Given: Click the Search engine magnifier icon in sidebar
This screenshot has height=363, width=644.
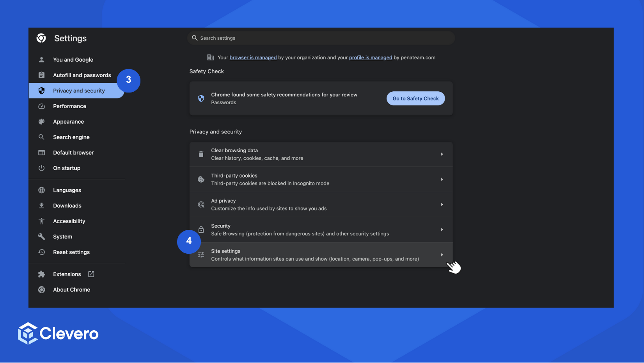Looking at the screenshot, I should 41,137.
